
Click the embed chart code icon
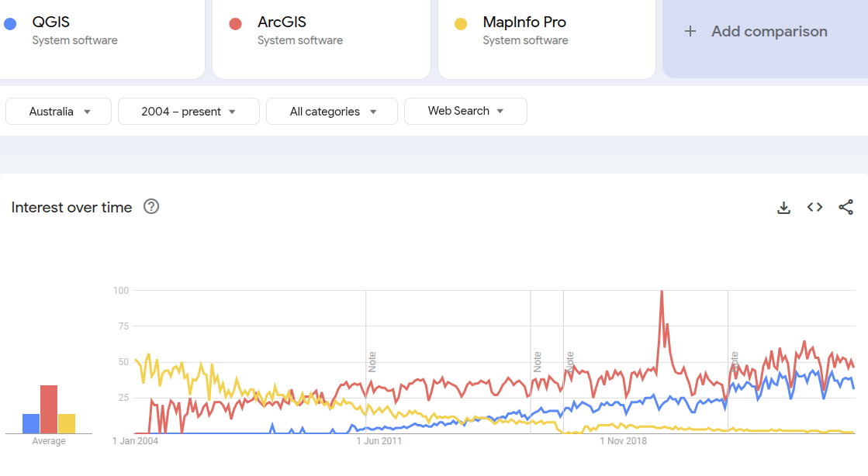[814, 207]
